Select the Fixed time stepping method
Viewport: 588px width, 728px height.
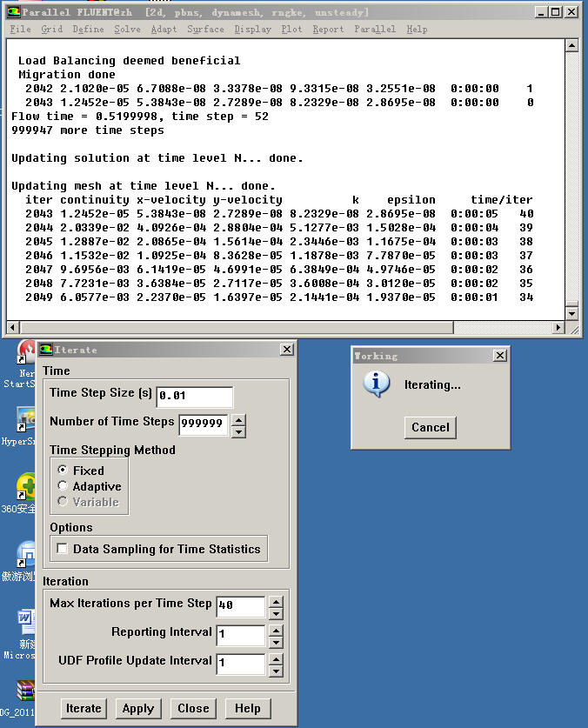tap(63, 471)
